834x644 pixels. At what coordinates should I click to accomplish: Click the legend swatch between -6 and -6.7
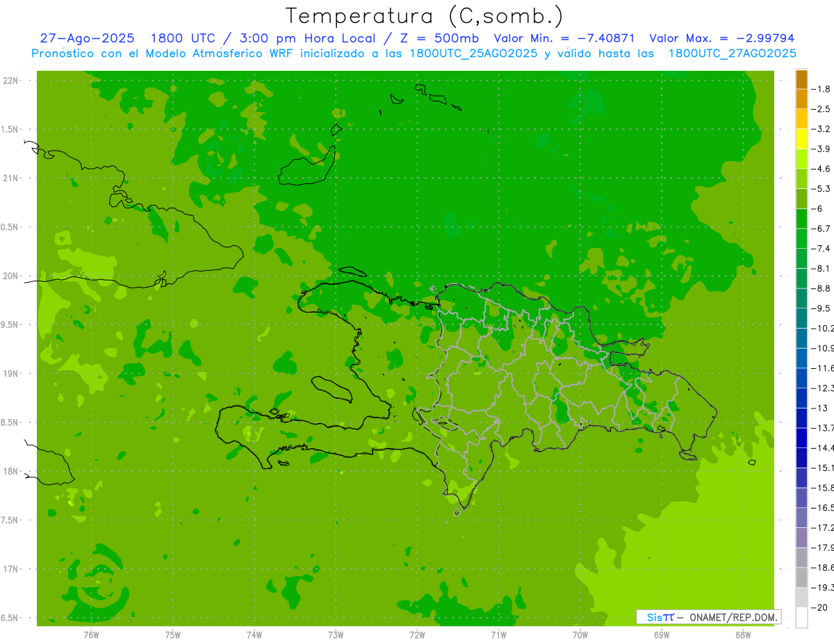(x=801, y=219)
